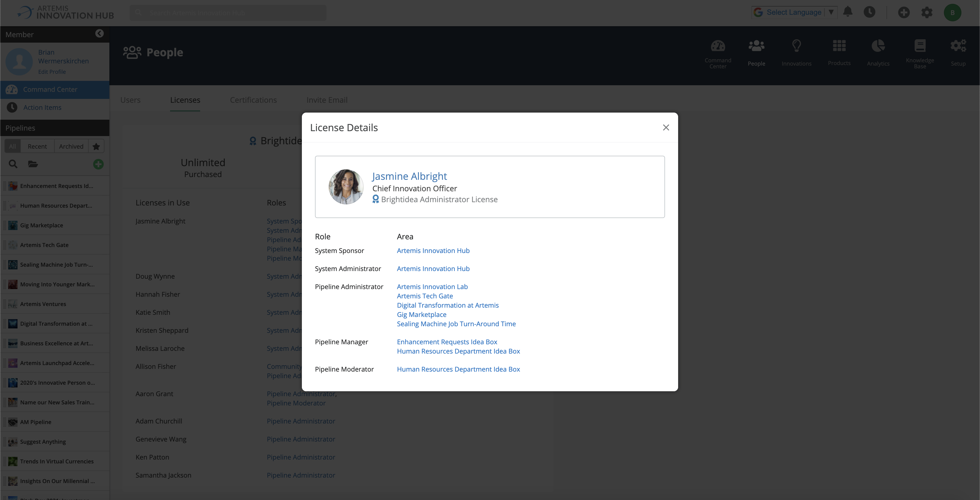Open the settings gear icon in header
Viewport: 980px width, 500px height.
927,13
